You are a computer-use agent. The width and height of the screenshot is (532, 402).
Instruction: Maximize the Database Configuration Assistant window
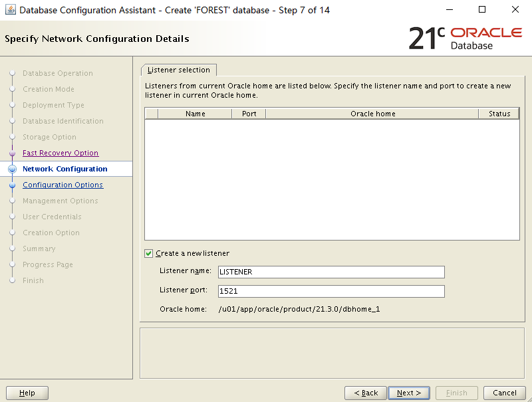coord(482,9)
